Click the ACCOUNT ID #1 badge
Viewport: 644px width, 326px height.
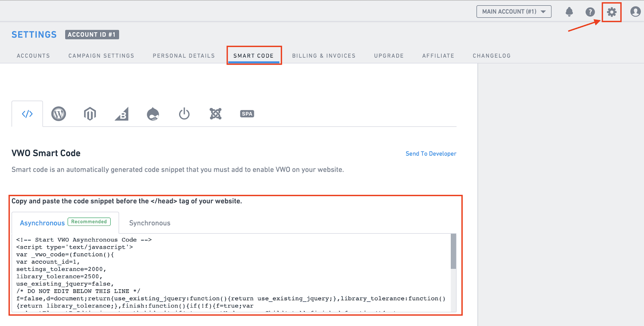[92, 35]
